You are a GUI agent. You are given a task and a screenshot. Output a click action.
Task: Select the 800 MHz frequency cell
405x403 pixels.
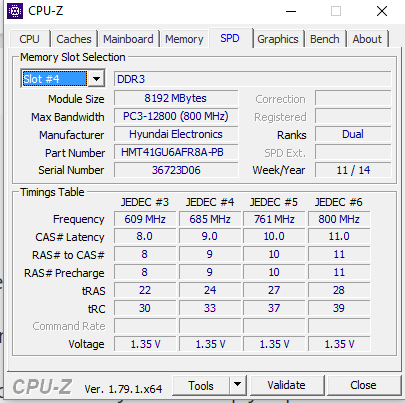coord(339,219)
